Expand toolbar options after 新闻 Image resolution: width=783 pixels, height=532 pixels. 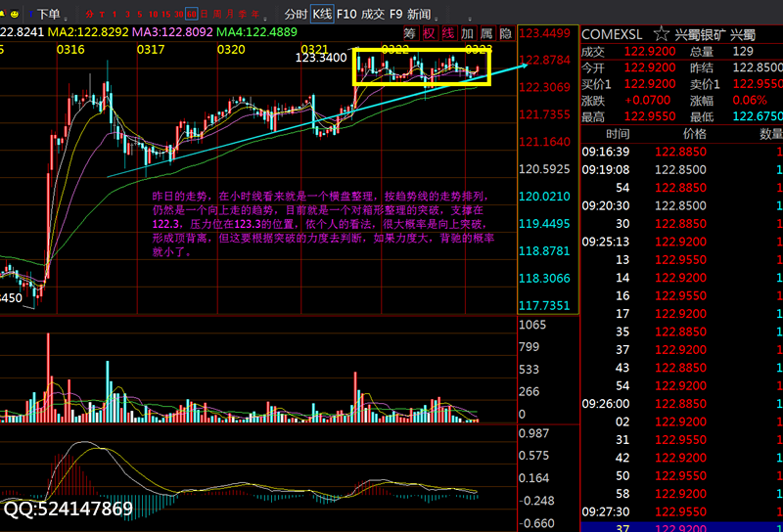[437, 18]
